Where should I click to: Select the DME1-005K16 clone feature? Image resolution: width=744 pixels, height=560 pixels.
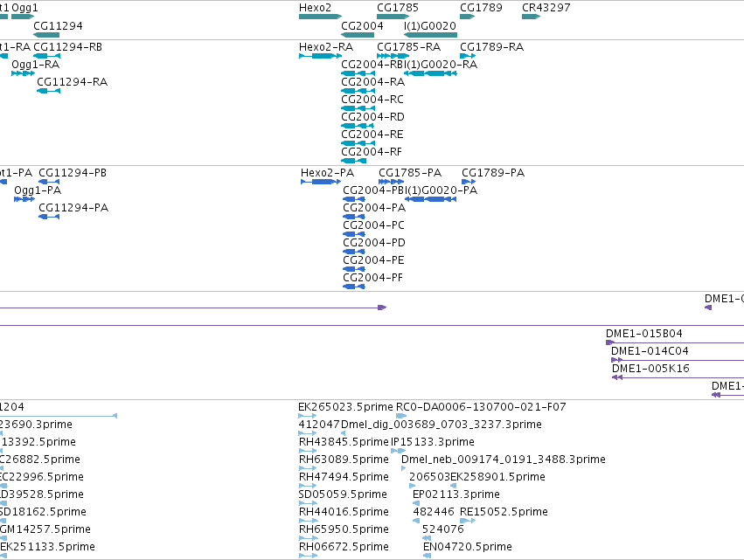pyautogui.click(x=678, y=378)
